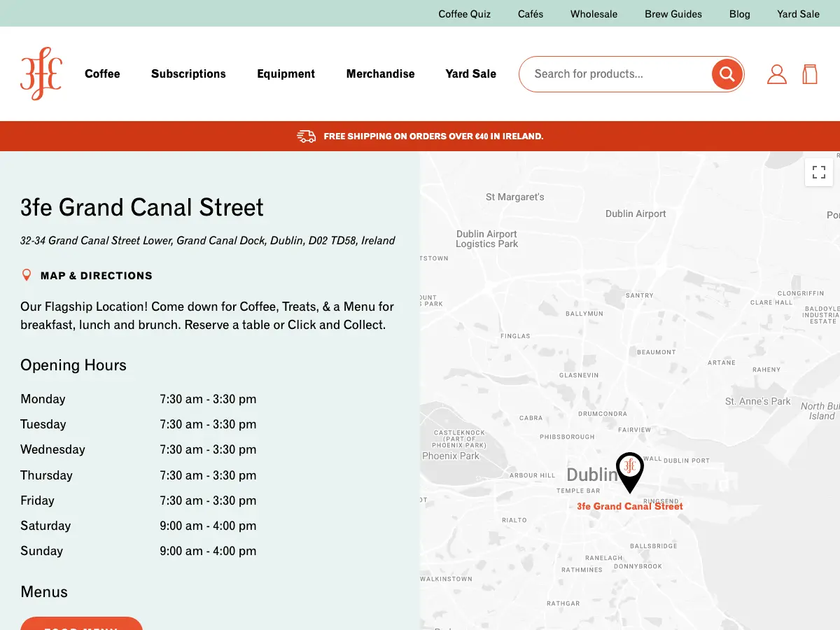The image size is (840, 630).
Task: Click the orange search magnifier button
Action: 727,73
